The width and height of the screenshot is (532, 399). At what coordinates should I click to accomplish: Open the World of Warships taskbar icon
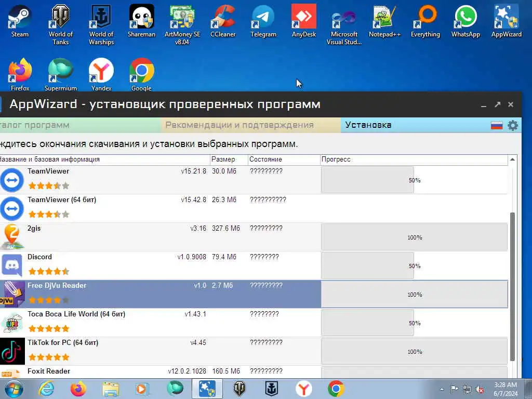click(271, 389)
